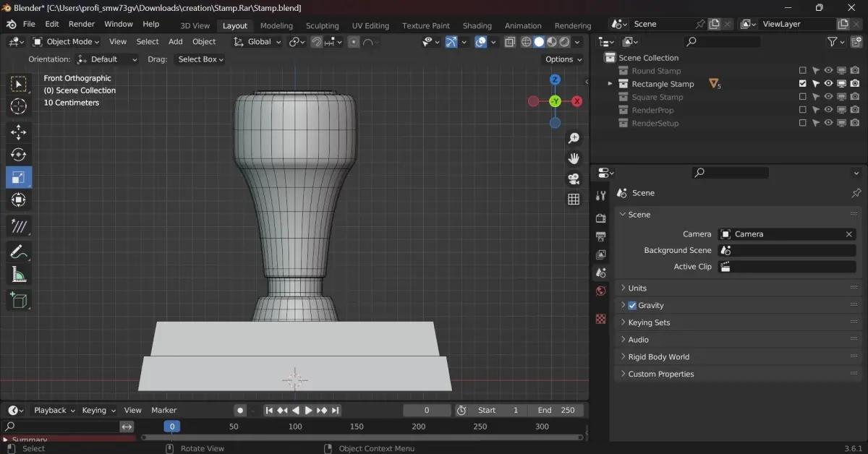Open the View Layer properties tab
This screenshot has height=454, width=868.
pos(600,254)
